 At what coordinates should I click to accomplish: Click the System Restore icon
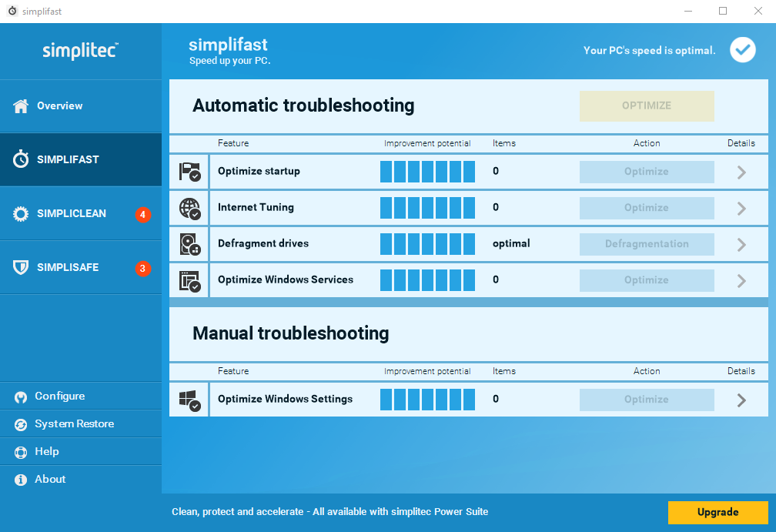tap(21, 425)
